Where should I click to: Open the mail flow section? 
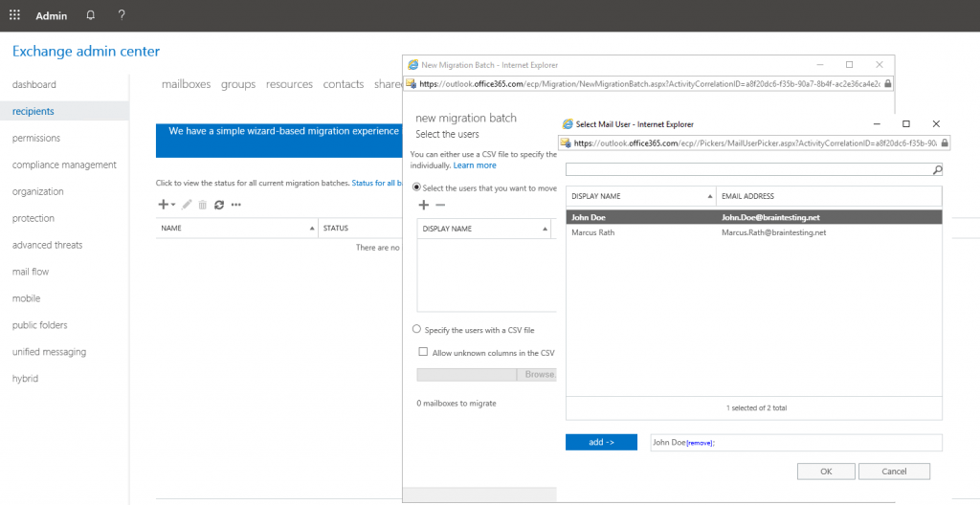coord(31,272)
